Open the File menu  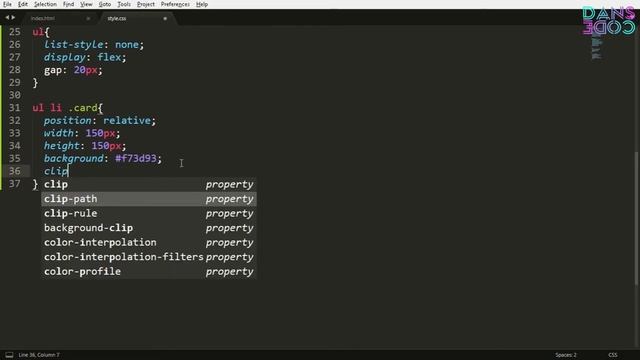coord(7,4)
